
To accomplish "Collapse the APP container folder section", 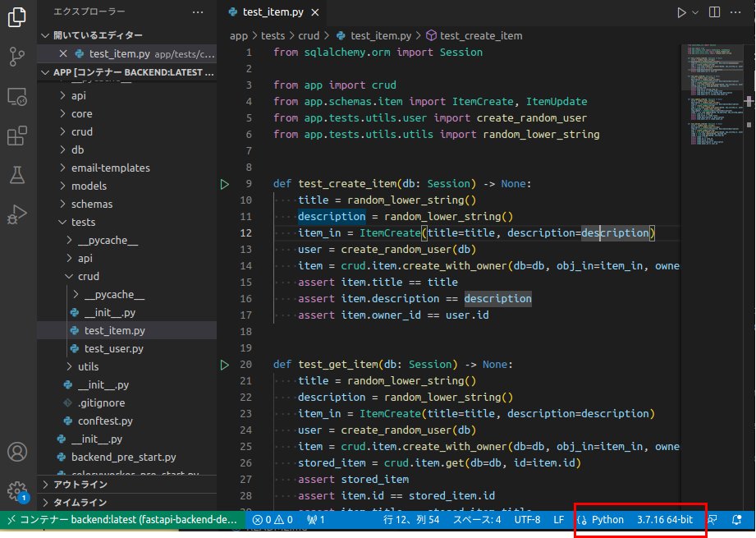I will pos(127,72).
